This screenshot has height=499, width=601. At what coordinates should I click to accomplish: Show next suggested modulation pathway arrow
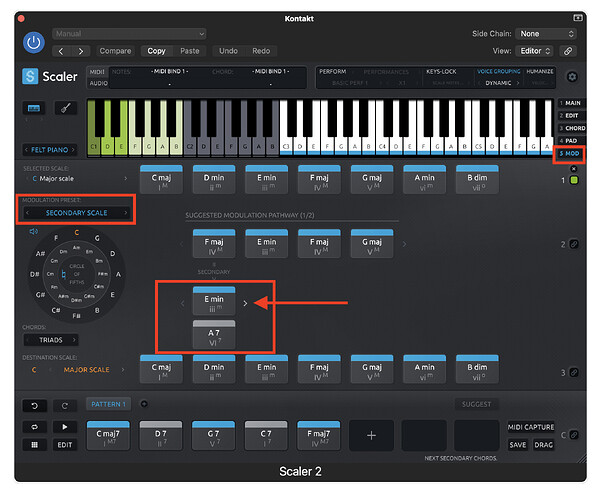click(x=404, y=244)
